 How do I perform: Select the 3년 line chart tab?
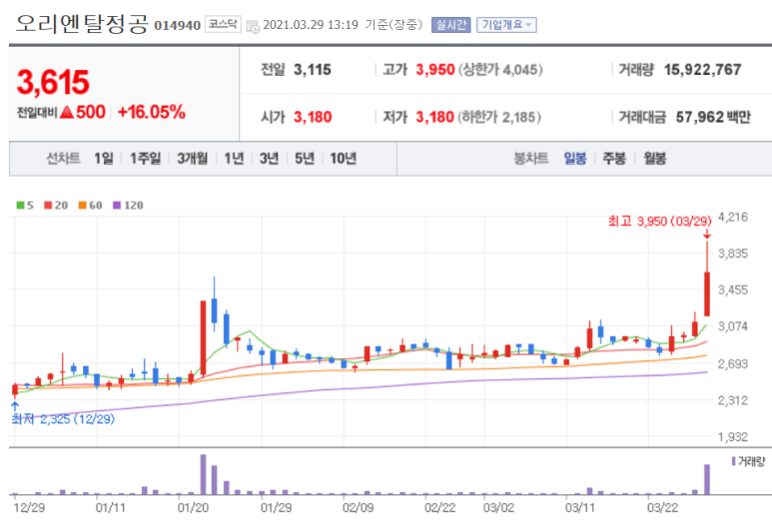[270, 159]
